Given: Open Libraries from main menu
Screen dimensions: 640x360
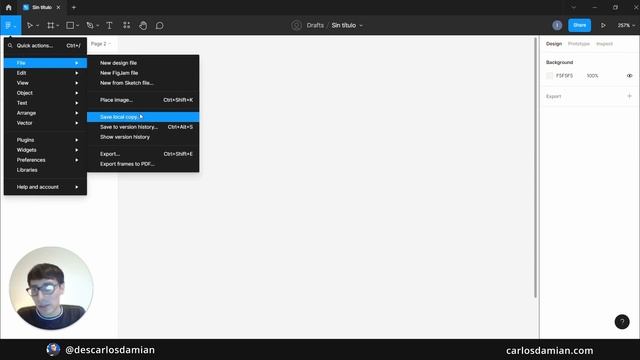Looking at the screenshot, I should 45,170.
